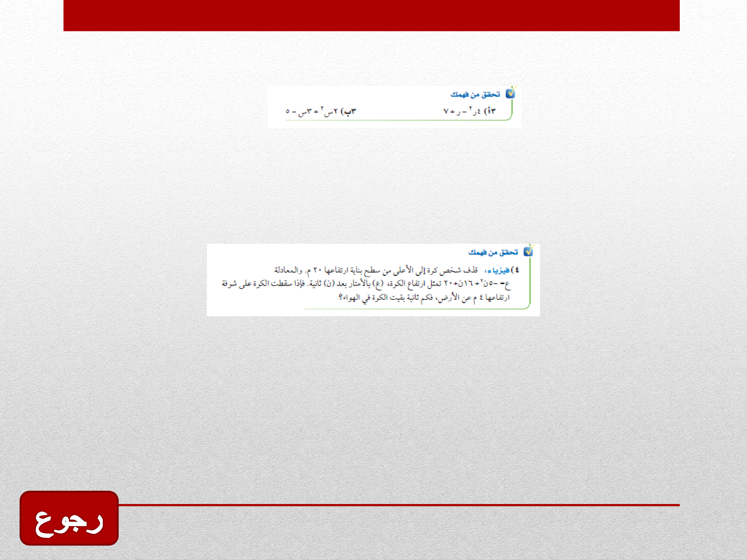Click expression ٤ر² − ر + ٧
This screenshot has height=560, width=747.
[x=462, y=111]
